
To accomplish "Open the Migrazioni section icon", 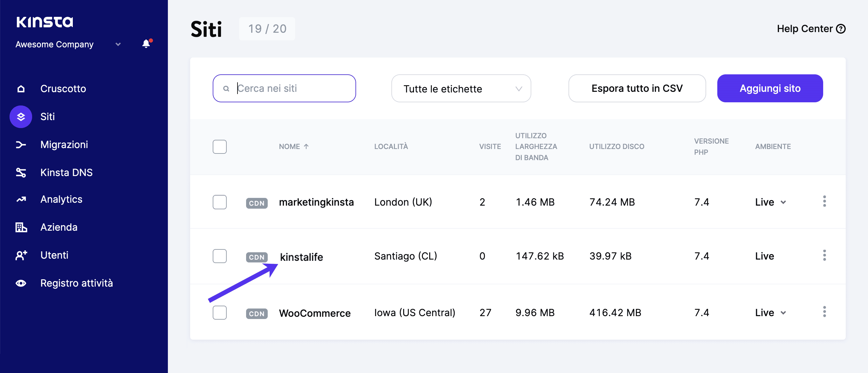I will (x=21, y=145).
